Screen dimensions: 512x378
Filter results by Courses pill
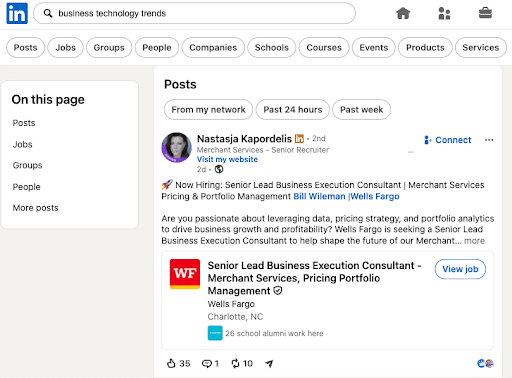coord(324,47)
